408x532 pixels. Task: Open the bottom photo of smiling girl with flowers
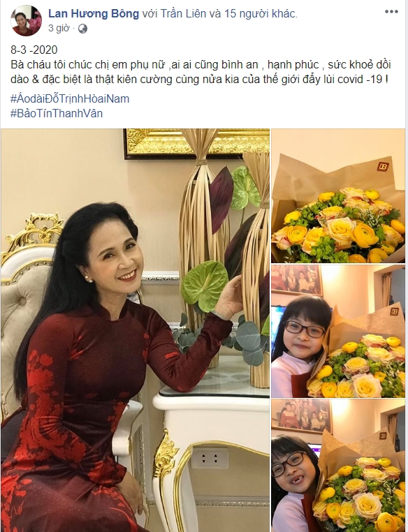point(338,466)
